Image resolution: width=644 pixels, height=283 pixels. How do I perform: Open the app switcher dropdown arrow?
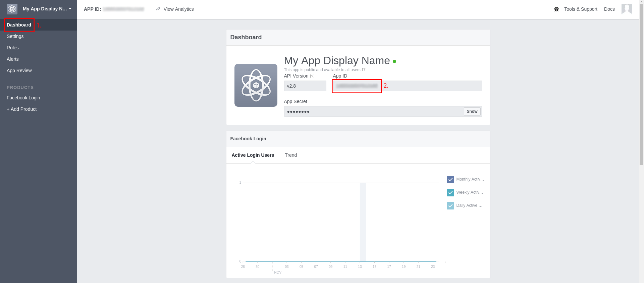(x=70, y=9)
